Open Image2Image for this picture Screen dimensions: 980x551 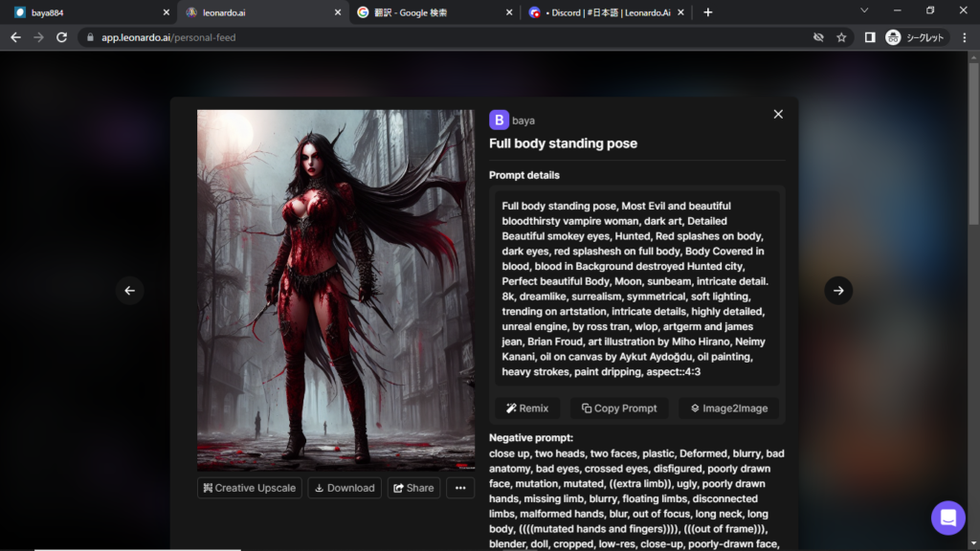click(729, 408)
